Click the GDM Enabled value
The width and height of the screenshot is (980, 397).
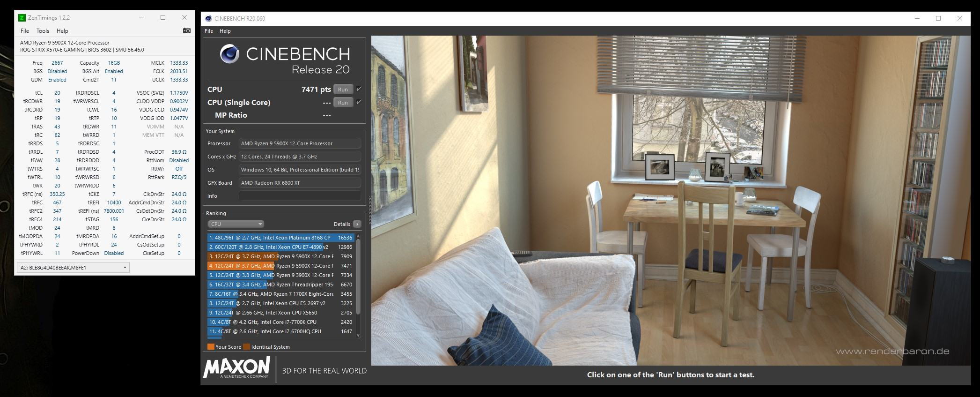[x=57, y=80]
